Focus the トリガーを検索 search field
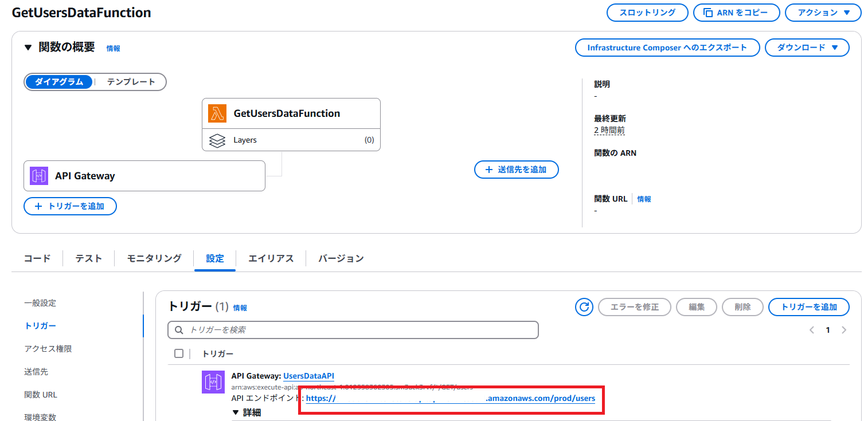The image size is (868, 421). click(x=353, y=330)
